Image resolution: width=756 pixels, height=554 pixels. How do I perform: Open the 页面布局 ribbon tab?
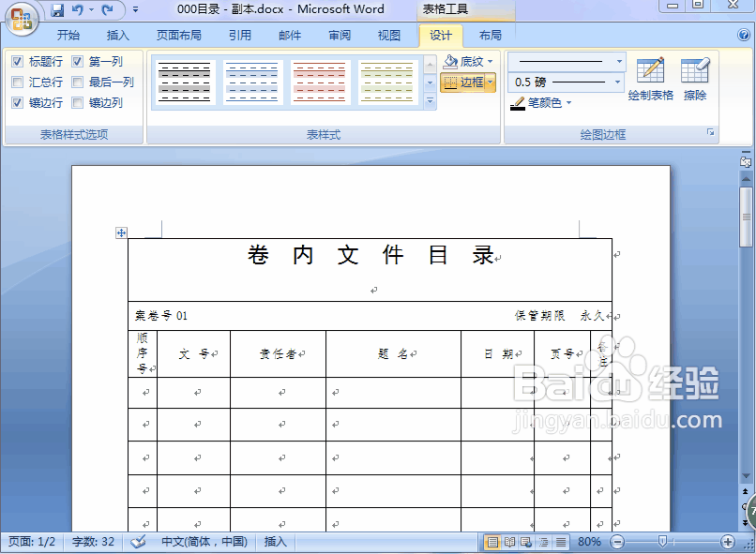(x=179, y=35)
